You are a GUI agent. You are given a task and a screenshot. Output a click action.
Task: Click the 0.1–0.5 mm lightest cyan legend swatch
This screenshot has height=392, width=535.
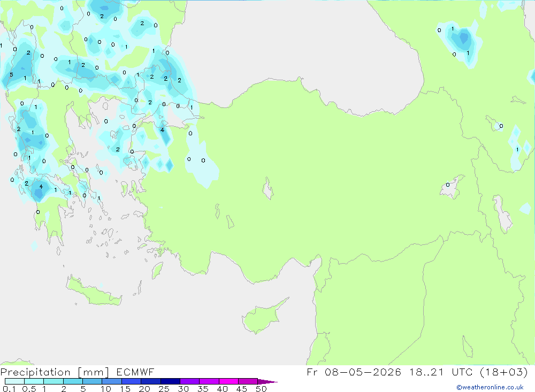(14, 381)
